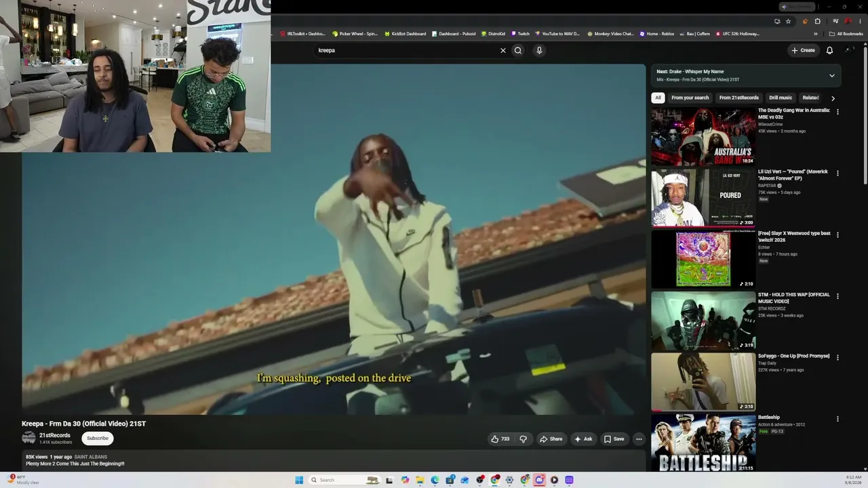This screenshot has height=488, width=868.
Task: Like the Kreepa video
Action: tap(500, 439)
